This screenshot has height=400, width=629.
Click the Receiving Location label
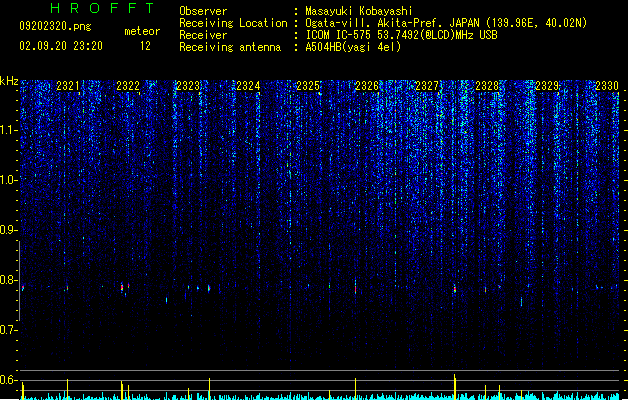(233, 23)
